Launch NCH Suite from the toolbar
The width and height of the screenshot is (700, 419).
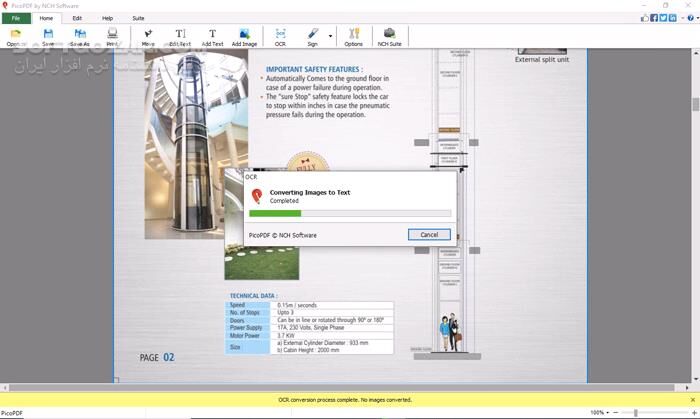pyautogui.click(x=389, y=37)
